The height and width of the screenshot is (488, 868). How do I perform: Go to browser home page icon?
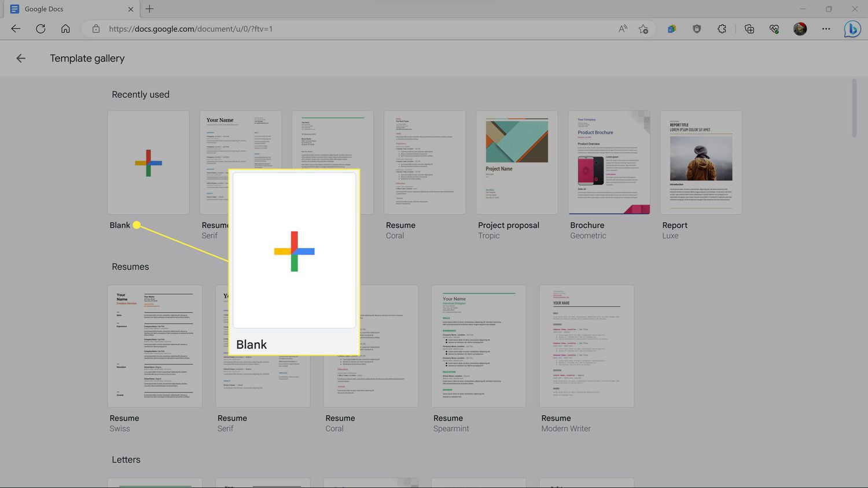pos(65,29)
